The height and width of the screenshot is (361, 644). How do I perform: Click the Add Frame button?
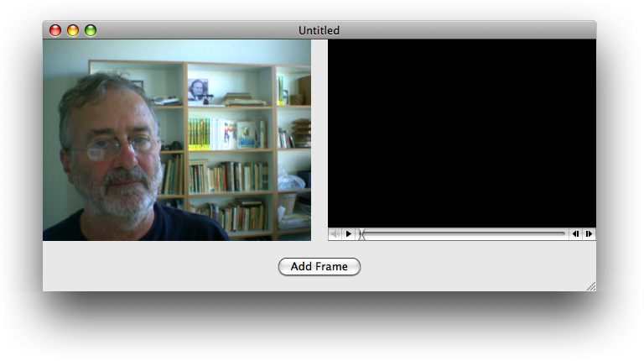pyautogui.click(x=319, y=266)
